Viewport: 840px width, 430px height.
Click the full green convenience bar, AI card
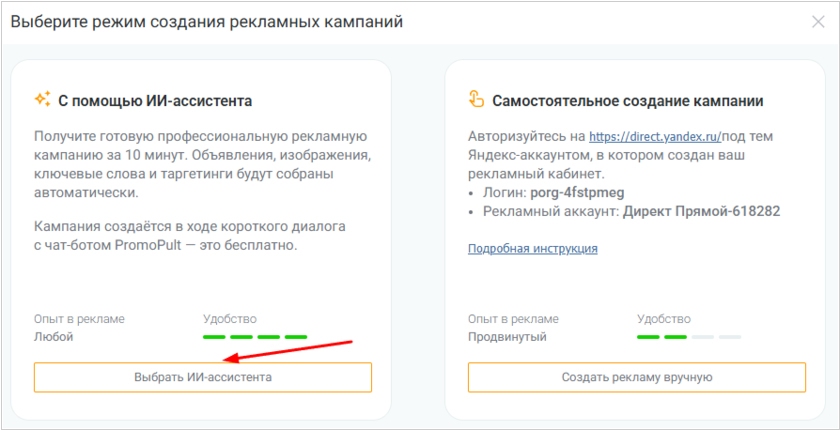tap(254, 337)
